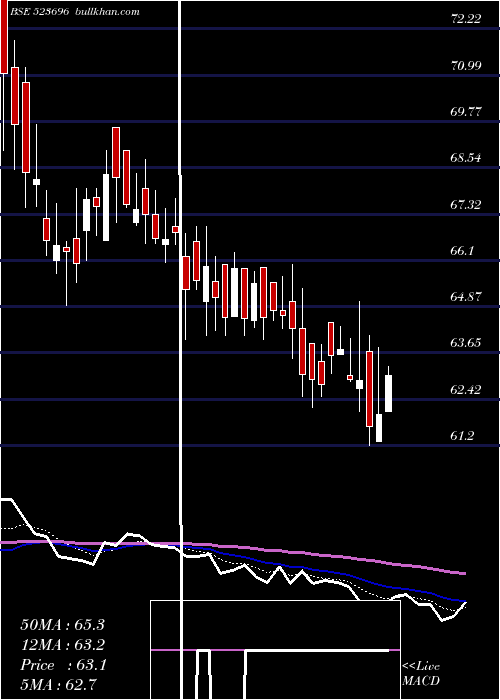Click the bullkhan.com watermark text
The height and width of the screenshot is (700, 500).
coord(107,12)
